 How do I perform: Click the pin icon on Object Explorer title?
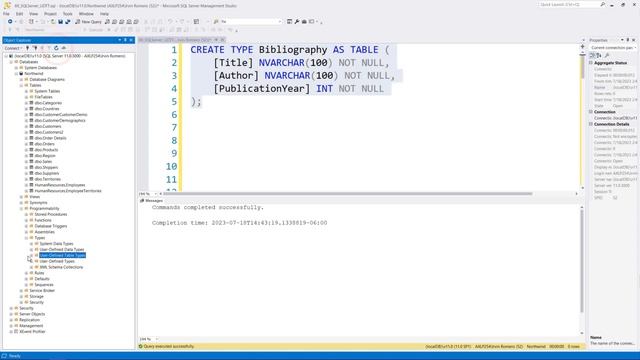click(125, 40)
